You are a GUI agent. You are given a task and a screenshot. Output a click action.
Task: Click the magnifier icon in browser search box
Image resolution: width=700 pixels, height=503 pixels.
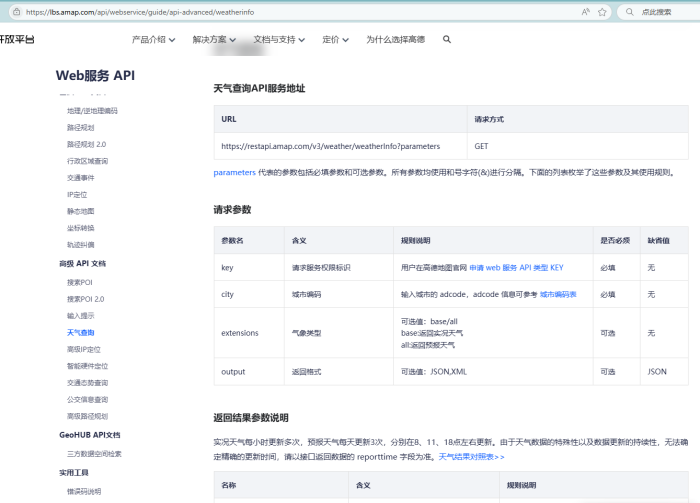point(629,12)
